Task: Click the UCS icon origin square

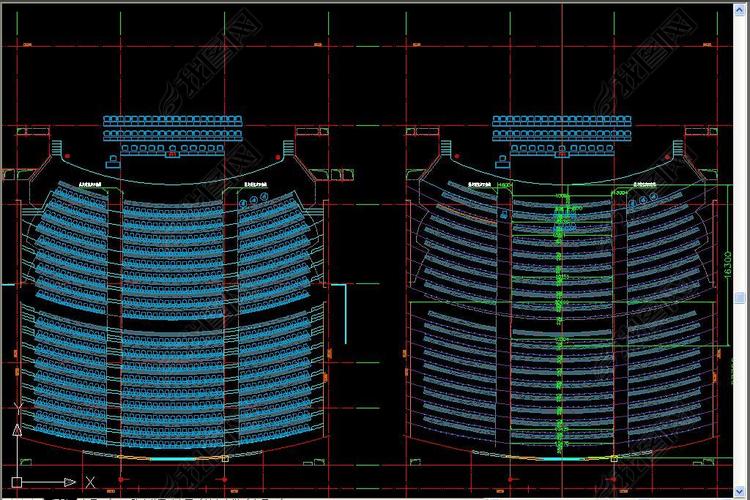Action: coord(17,482)
